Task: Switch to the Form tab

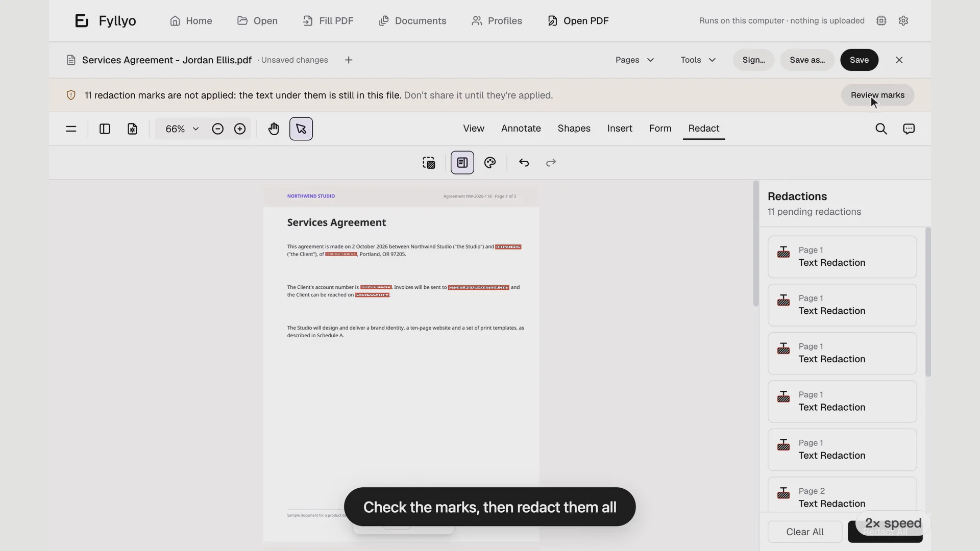Action: pyautogui.click(x=660, y=129)
